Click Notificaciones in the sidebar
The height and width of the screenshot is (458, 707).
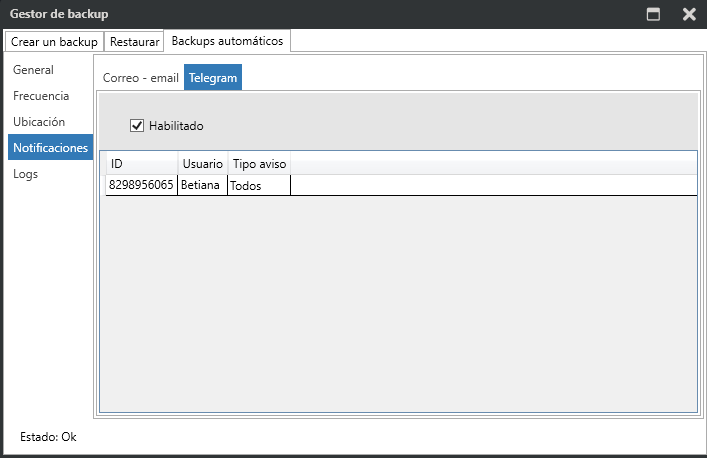(50, 147)
